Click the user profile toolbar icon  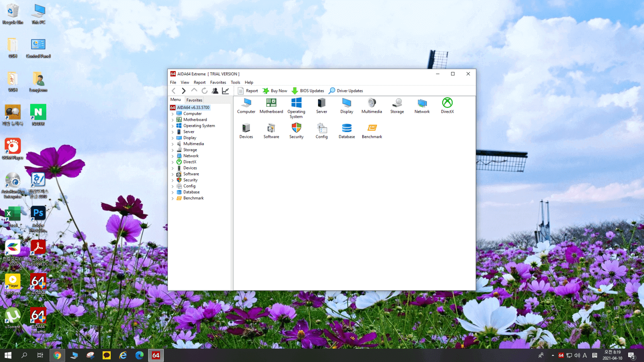point(215,91)
